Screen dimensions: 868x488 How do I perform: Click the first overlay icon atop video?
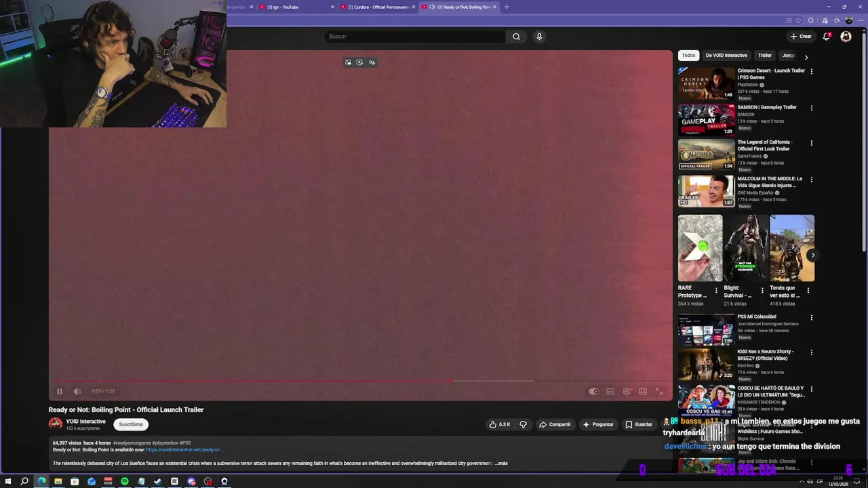[349, 62]
